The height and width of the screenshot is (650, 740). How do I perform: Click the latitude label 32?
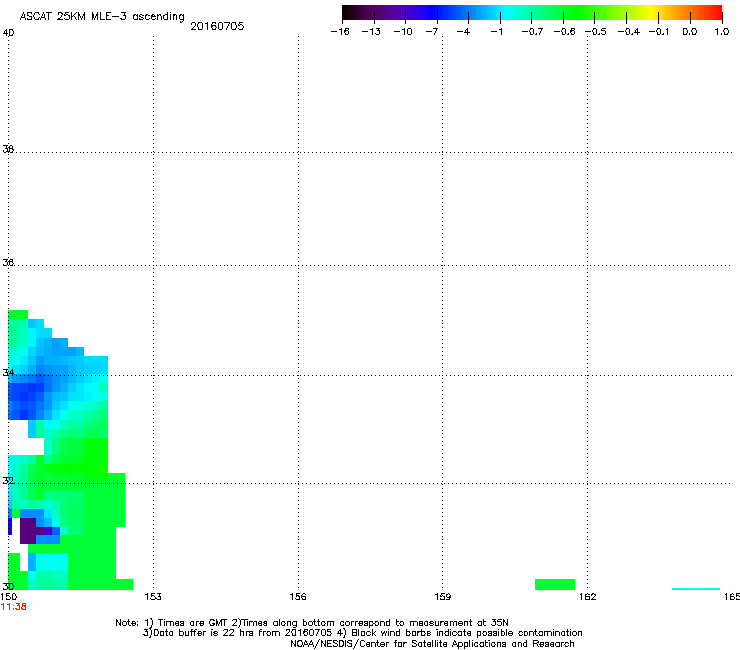click(8, 481)
